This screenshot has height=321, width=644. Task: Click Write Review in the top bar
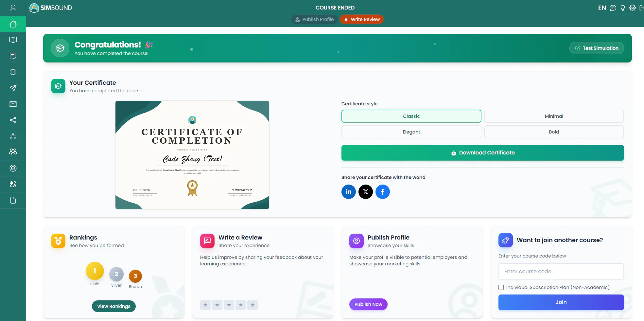point(362,19)
